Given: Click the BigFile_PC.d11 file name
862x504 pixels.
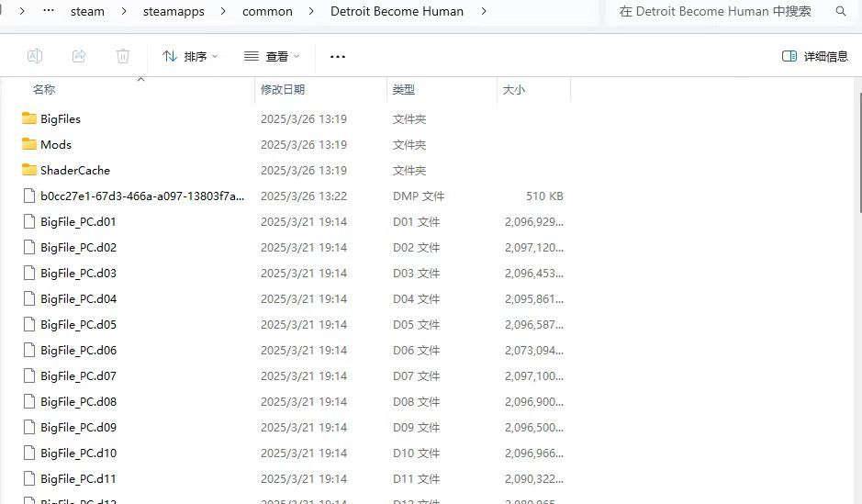Looking at the screenshot, I should pos(78,479).
